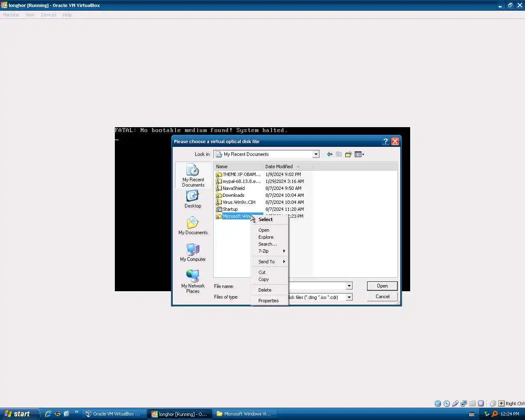The height and width of the screenshot is (420, 525).
Task: Close the virtual optical disk dialog
Action: [395, 141]
